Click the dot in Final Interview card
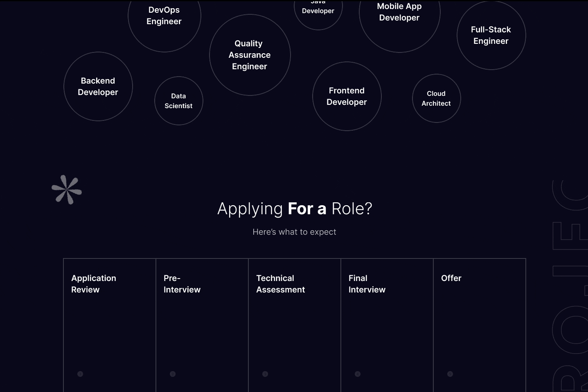Image resolution: width=588 pixels, height=392 pixels. (358, 374)
